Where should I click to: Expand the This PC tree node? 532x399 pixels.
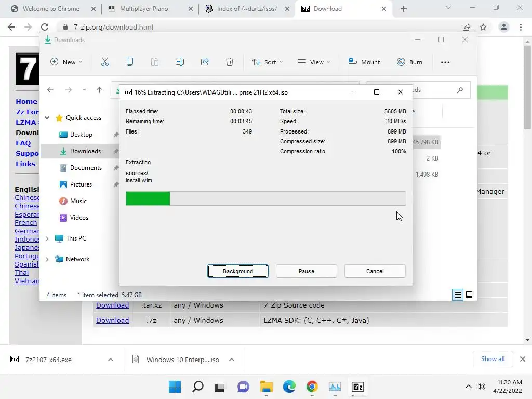pos(47,238)
